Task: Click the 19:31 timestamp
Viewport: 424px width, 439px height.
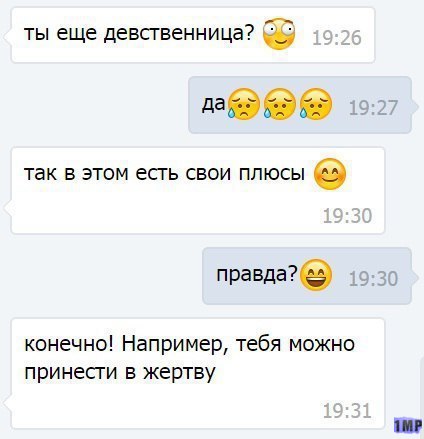Action: (347, 411)
